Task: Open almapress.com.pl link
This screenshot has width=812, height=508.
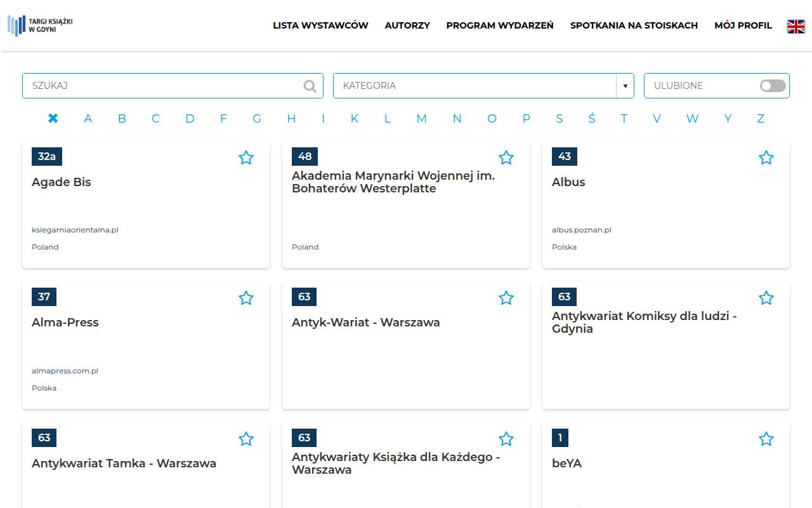Action: point(65,371)
